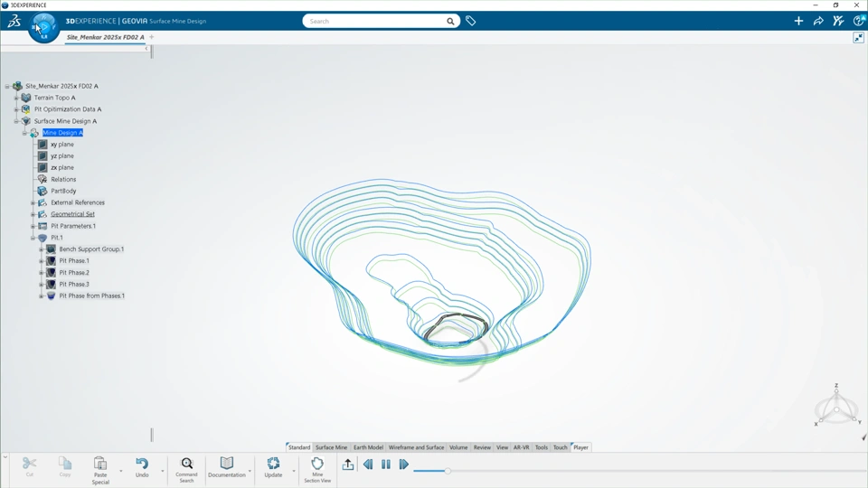
Task: Click the collapse view arrows icon
Action: click(x=858, y=38)
